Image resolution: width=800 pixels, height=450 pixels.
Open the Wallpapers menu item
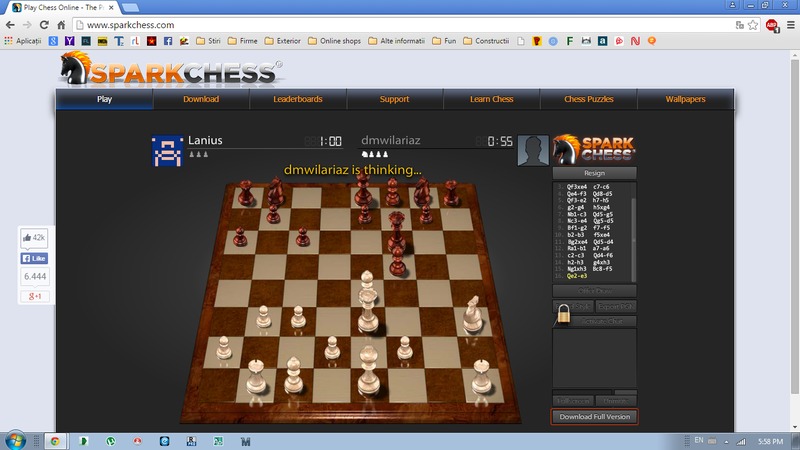[x=685, y=99]
